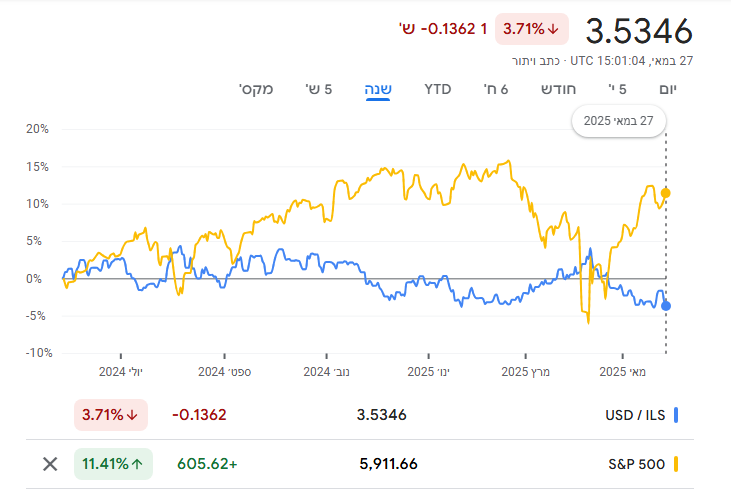Open the USD / ILS row link
Image resolution: width=731 pixels, height=494 pixels.
637,414
